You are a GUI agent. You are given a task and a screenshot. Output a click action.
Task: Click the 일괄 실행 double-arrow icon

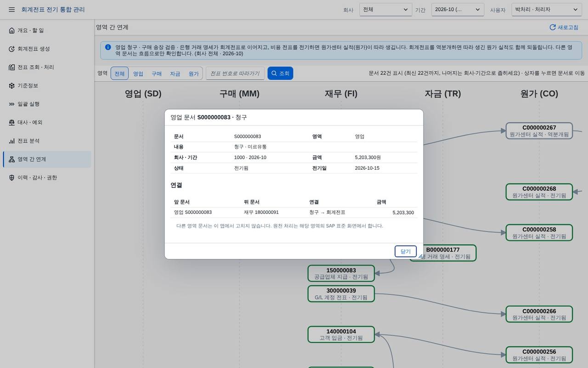coord(11,104)
